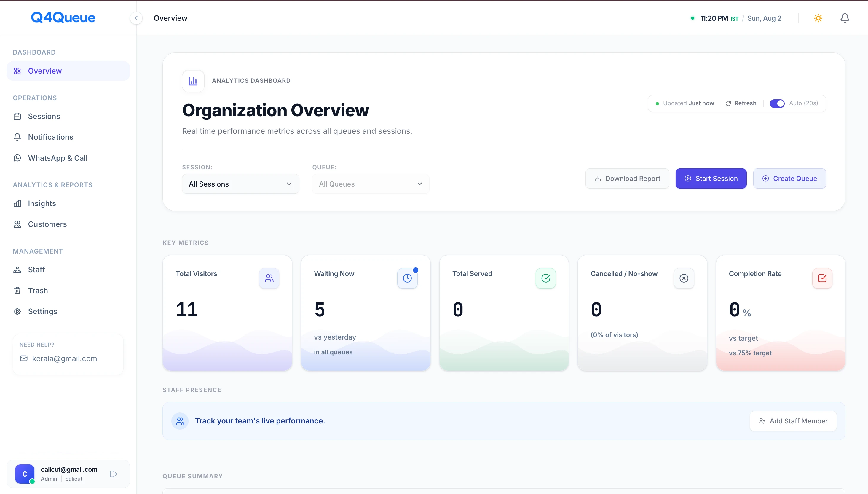Click the Waiting Now clock icon
Viewport: 868px width, 494px height.
tap(407, 278)
